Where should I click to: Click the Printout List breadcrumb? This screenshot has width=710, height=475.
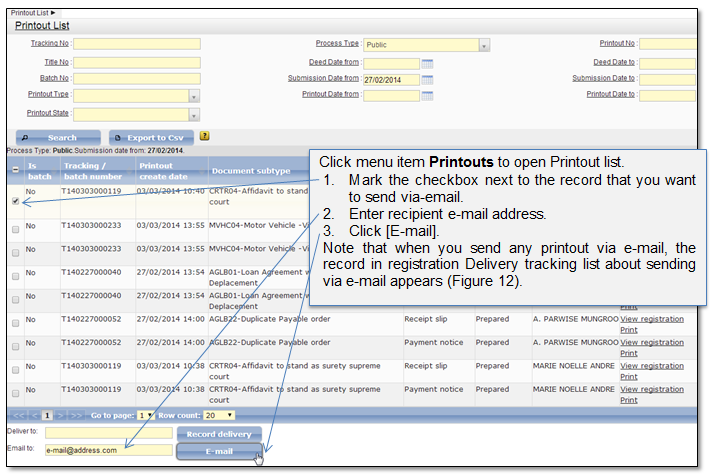pyautogui.click(x=32, y=11)
